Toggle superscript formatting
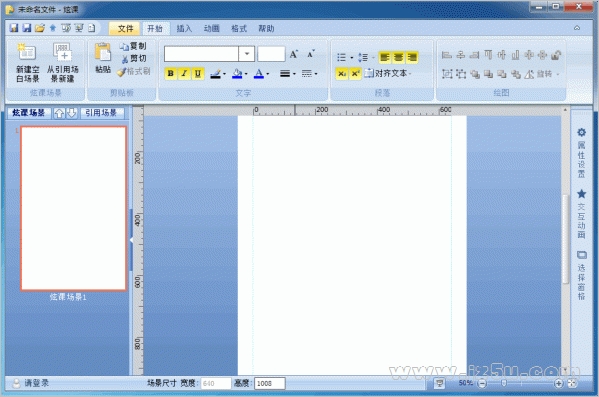 point(355,73)
